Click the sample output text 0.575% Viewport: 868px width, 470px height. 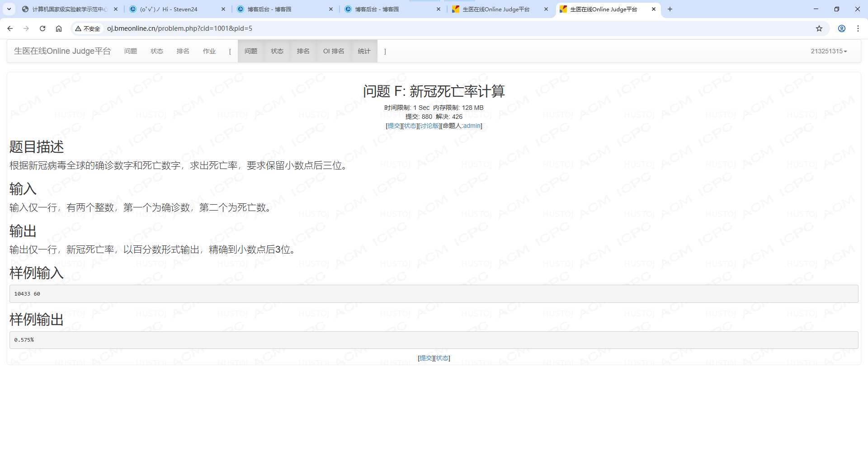click(24, 340)
